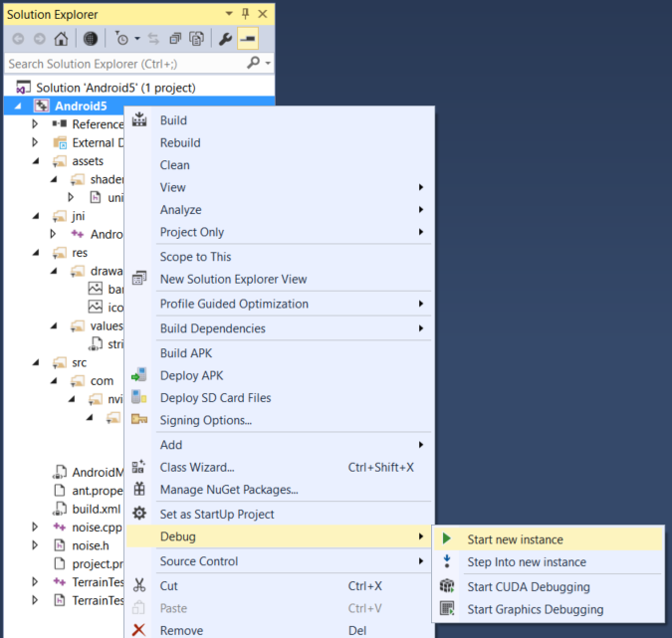Select the build.xml file

click(96, 509)
